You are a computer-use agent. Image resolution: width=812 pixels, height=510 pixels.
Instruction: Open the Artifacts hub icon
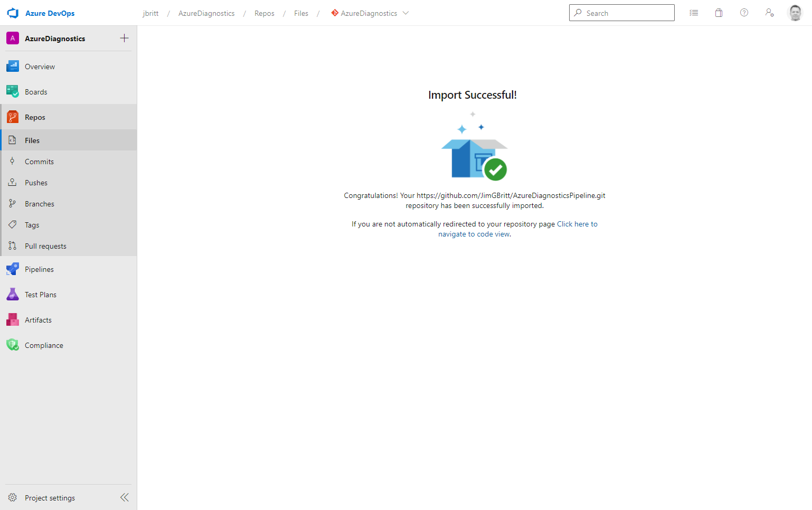coord(13,320)
